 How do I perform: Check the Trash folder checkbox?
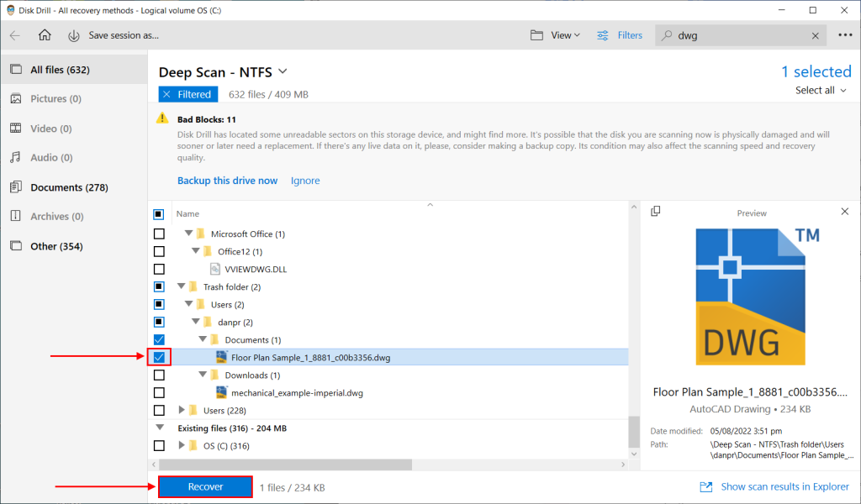coord(159,286)
